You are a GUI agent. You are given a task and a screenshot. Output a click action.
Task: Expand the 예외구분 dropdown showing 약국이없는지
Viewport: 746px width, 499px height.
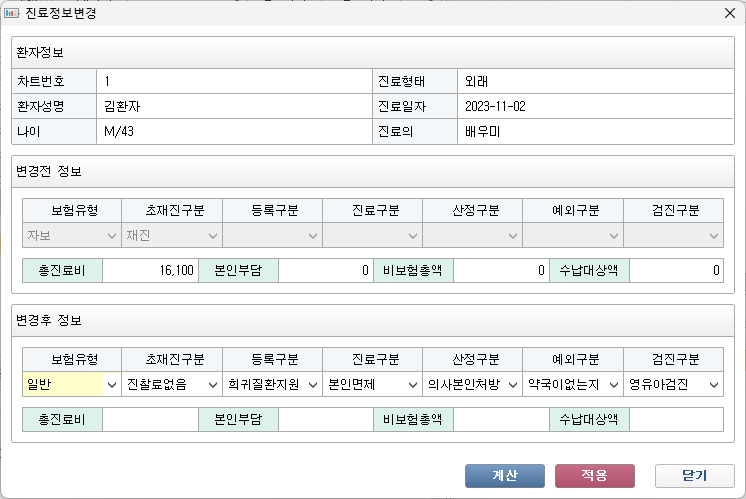click(x=572, y=384)
